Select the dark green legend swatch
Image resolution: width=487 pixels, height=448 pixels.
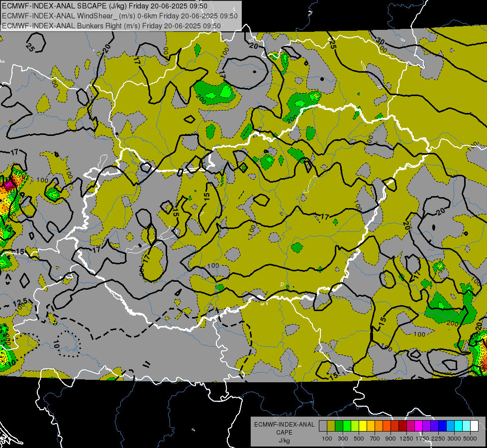339,426
